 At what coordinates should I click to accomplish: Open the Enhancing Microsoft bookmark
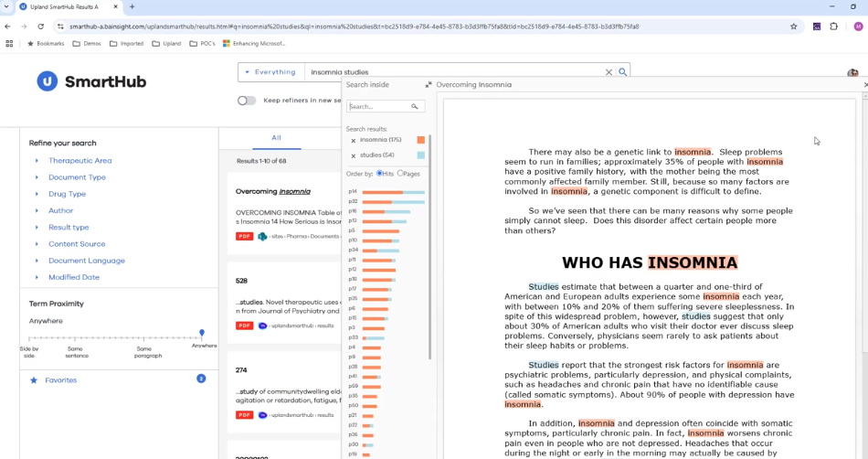[254, 43]
